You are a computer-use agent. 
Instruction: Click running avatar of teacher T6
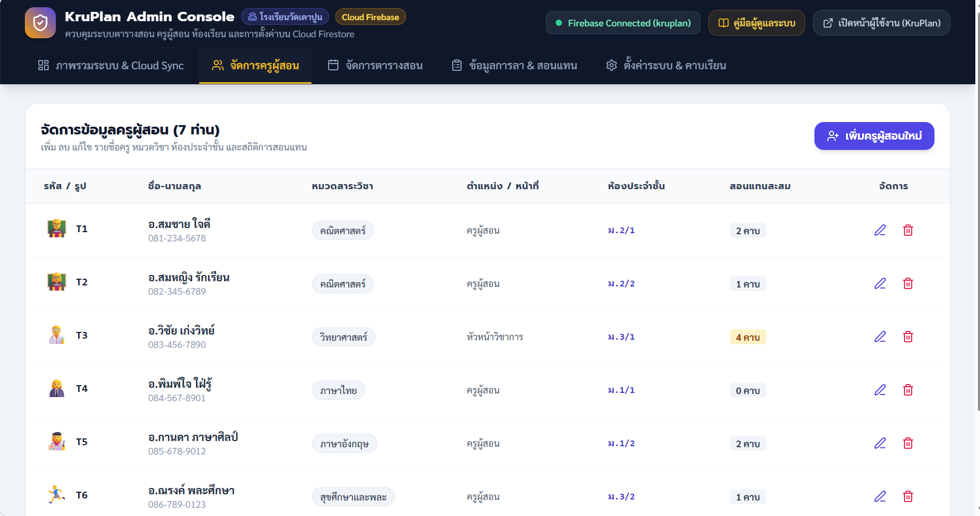pyautogui.click(x=57, y=495)
